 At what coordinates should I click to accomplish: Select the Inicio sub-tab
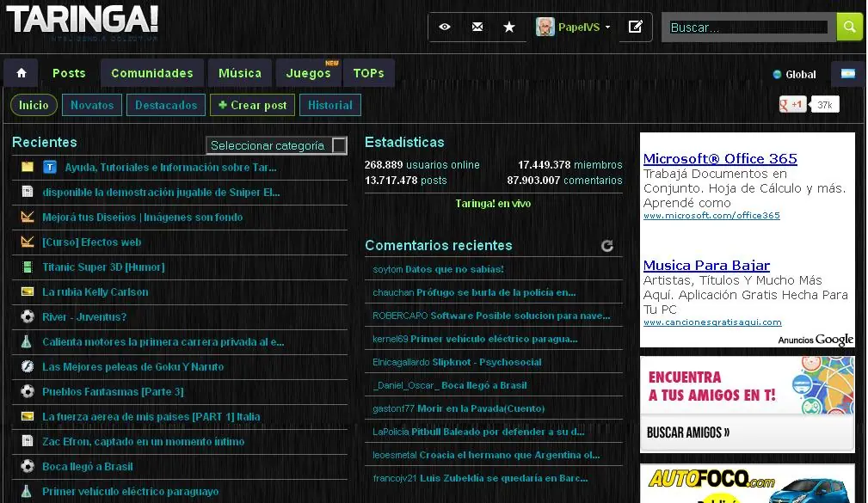click(34, 105)
